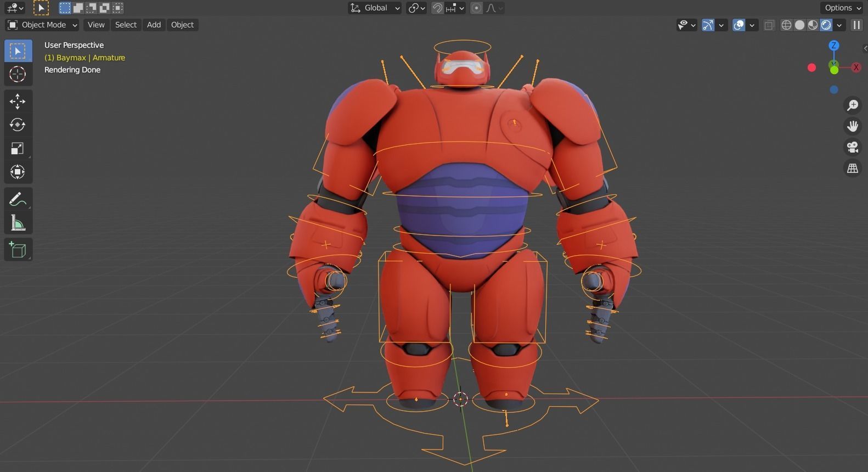Click the active tool Select Box icon in header
This screenshot has height=472, width=868.
pyautogui.click(x=41, y=8)
